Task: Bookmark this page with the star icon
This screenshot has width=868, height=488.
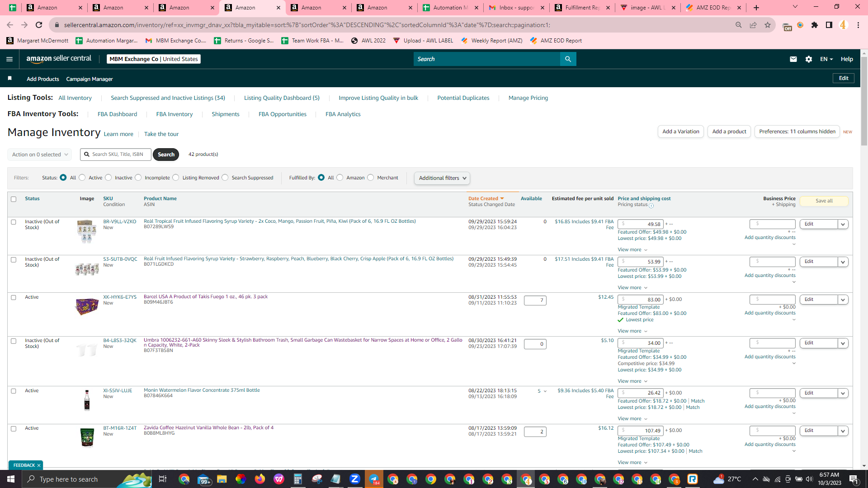Action: tap(768, 25)
